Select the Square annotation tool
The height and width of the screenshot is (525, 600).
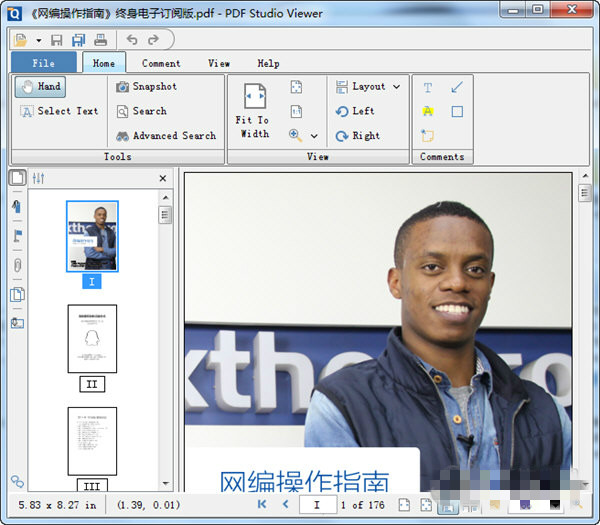457,111
